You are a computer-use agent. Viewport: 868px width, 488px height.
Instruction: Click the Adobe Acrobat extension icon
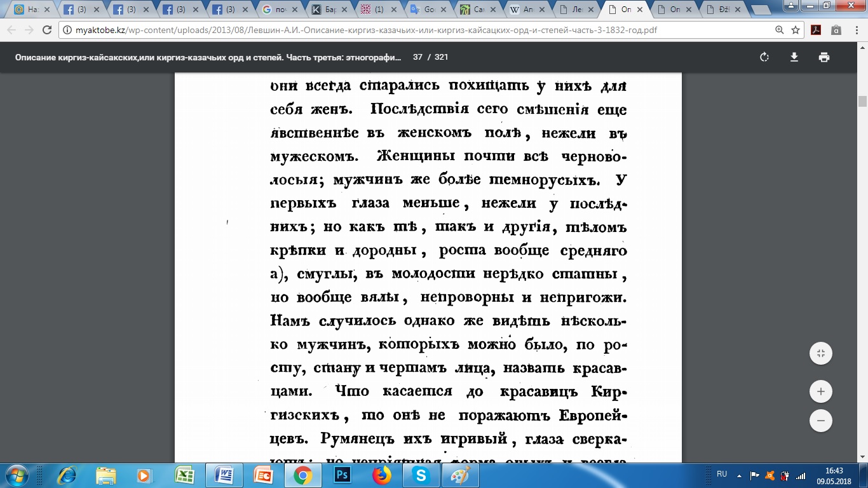tap(816, 30)
